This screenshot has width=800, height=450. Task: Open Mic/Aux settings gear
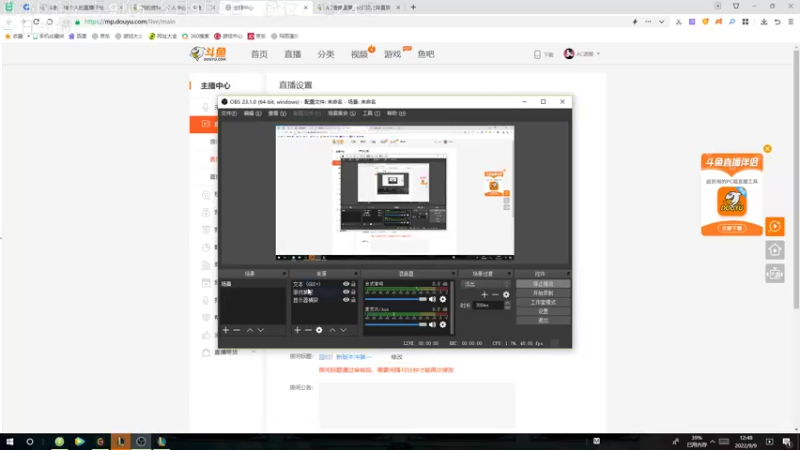coord(443,324)
